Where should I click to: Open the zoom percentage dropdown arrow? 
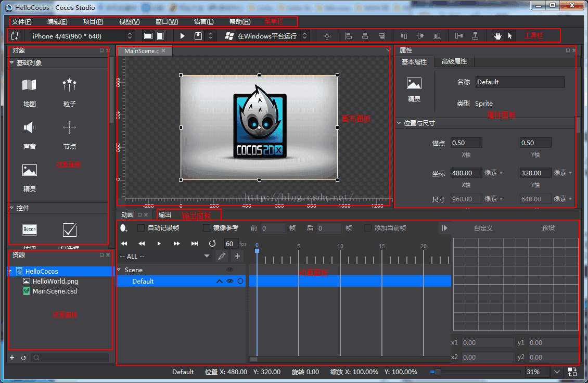[557, 372]
